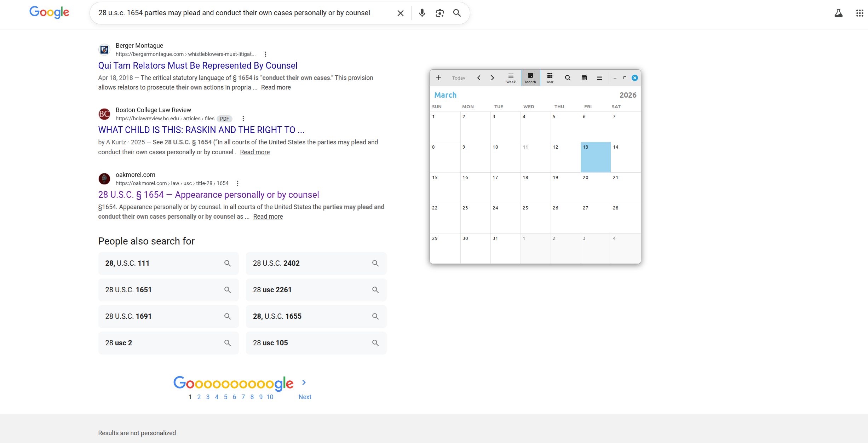
Task: Click the add new event plus icon
Action: click(x=438, y=78)
